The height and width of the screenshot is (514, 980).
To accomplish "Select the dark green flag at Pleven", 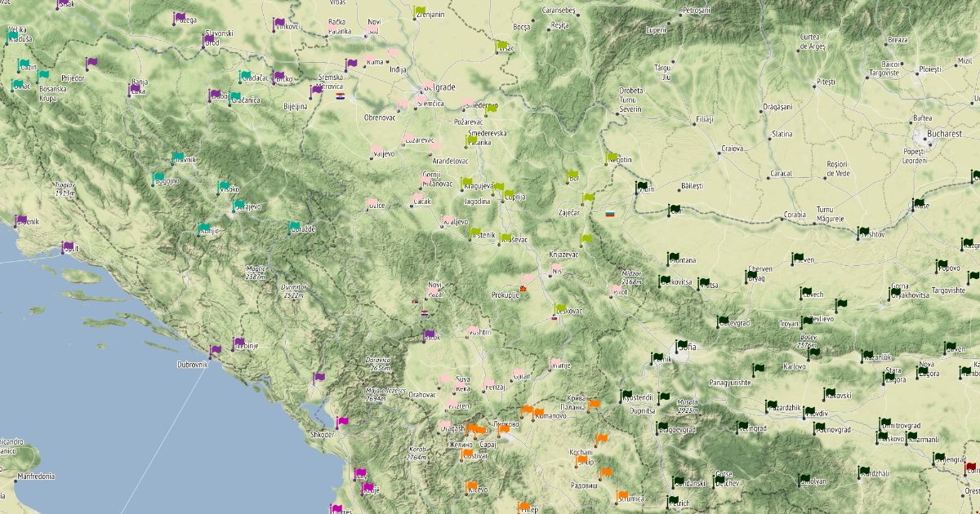I will point(797,258).
